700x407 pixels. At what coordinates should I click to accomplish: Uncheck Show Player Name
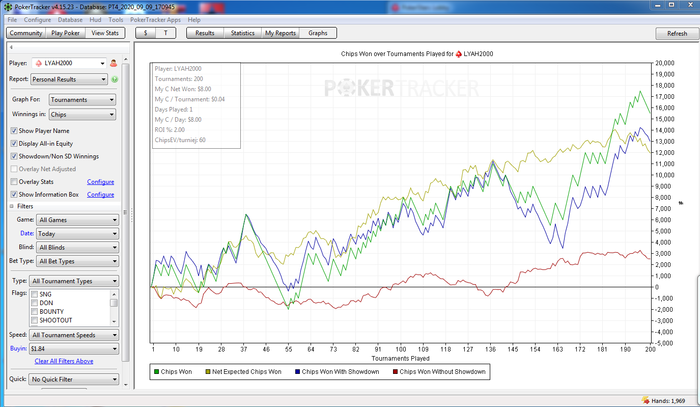13,131
